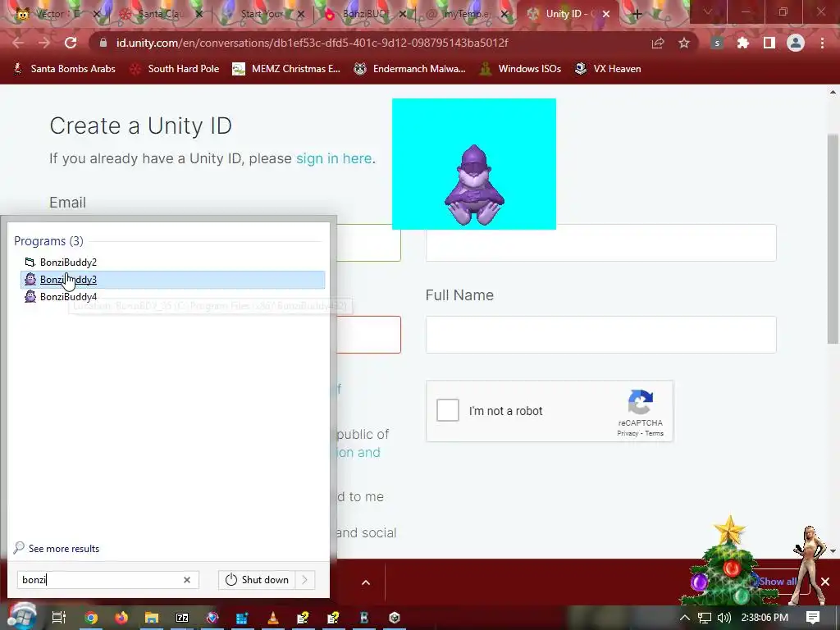Viewport: 840px width, 630px height.
Task: Open the MEMZ Christmas bookmark
Action: (286, 69)
